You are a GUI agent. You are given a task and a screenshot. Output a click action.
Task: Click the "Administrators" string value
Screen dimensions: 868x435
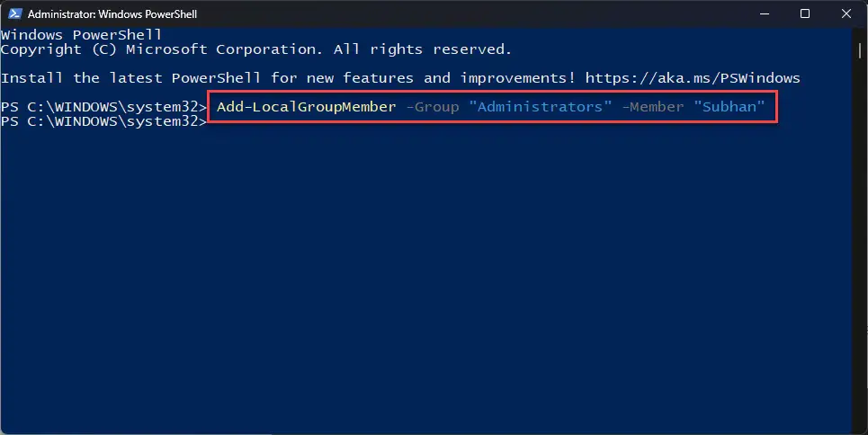tap(541, 107)
